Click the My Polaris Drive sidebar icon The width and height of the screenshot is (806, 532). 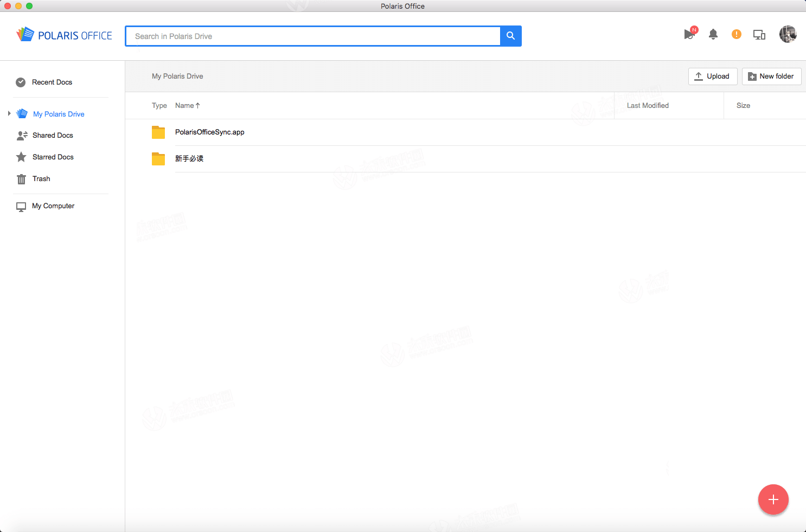coord(22,114)
